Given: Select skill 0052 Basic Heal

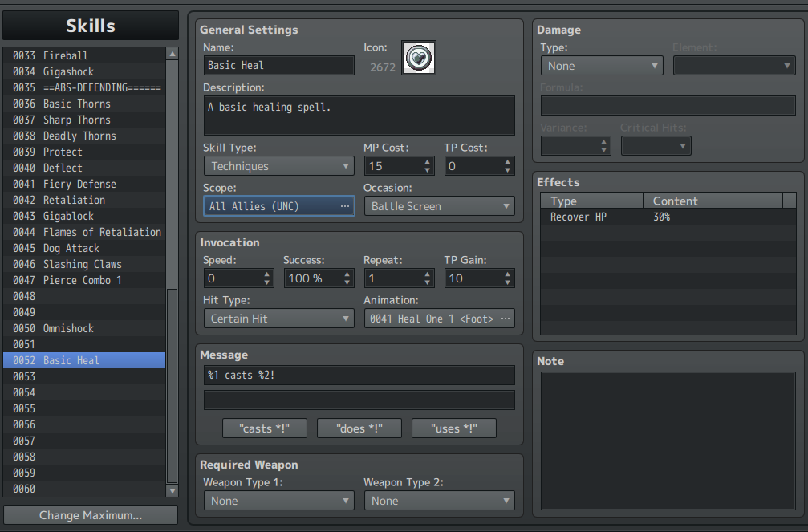Looking at the screenshot, I should 84,360.
